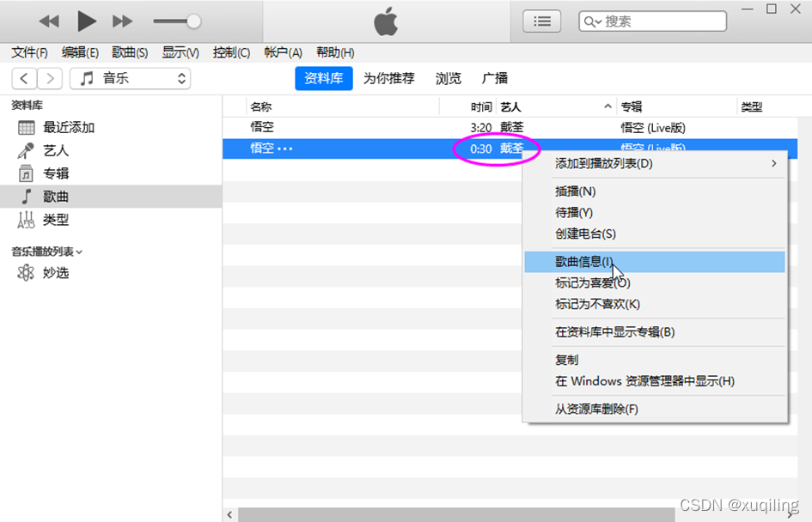Screen dimensions: 812x522
Task: Open the Up Next list icon
Action: coord(541,21)
